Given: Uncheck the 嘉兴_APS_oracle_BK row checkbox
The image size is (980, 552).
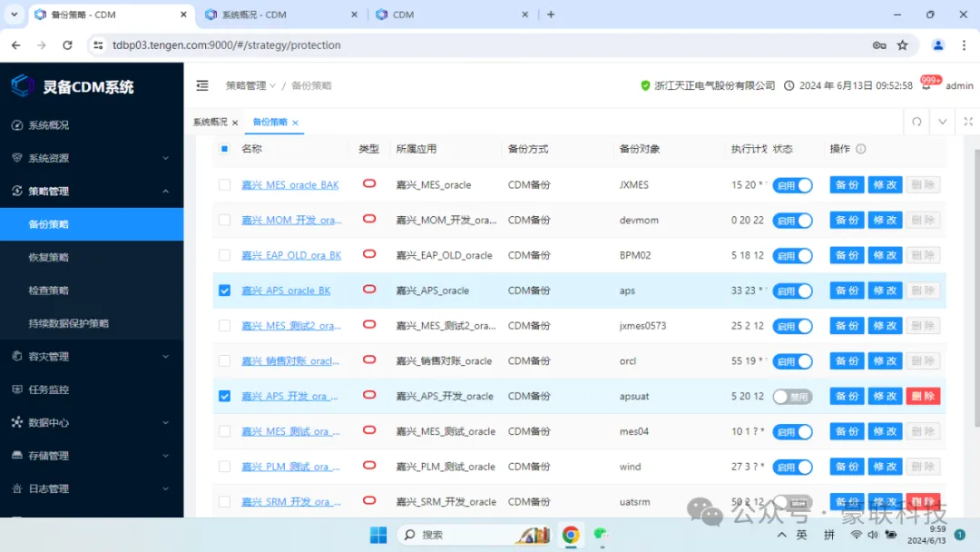Looking at the screenshot, I should point(224,291).
